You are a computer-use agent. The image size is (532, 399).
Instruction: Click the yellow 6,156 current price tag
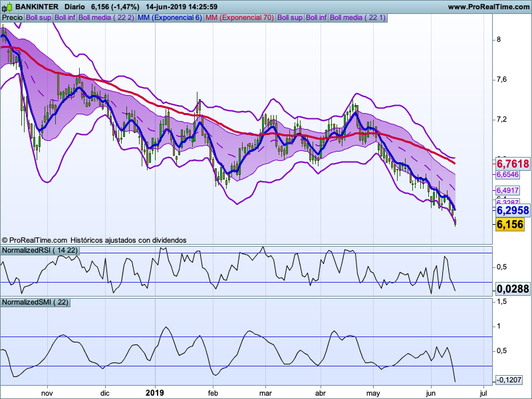pos(509,224)
